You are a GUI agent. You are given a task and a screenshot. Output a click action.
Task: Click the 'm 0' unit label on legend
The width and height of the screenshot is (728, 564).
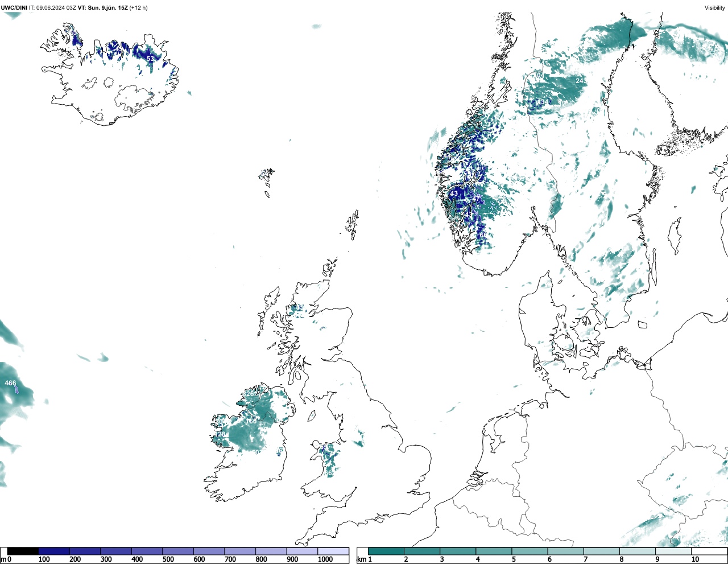[x=6, y=559]
